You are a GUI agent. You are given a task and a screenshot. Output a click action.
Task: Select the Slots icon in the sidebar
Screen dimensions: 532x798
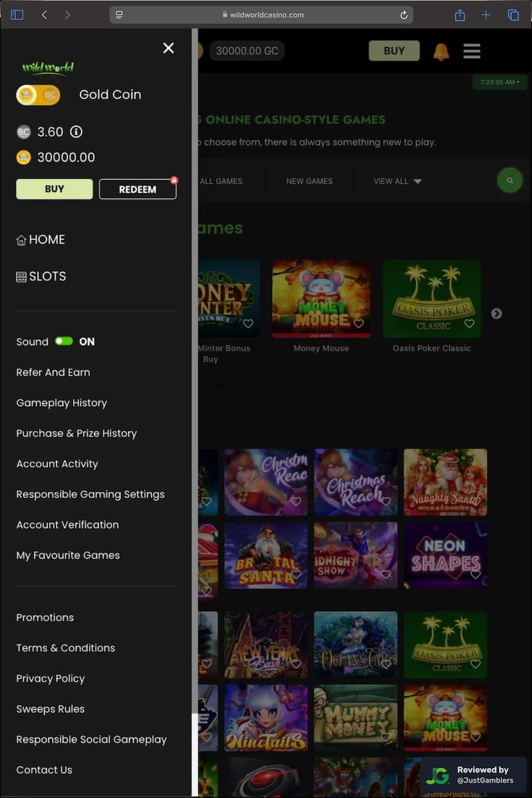coord(22,276)
